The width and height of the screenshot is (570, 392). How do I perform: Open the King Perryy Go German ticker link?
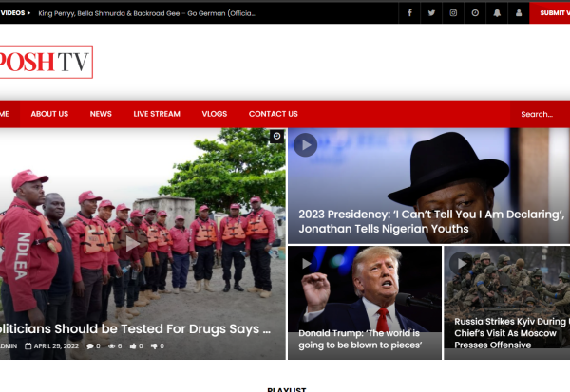click(x=146, y=13)
